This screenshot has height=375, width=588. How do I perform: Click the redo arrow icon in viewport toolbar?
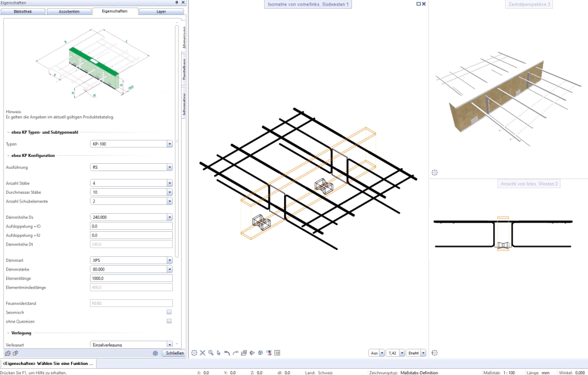pyautogui.click(x=235, y=352)
